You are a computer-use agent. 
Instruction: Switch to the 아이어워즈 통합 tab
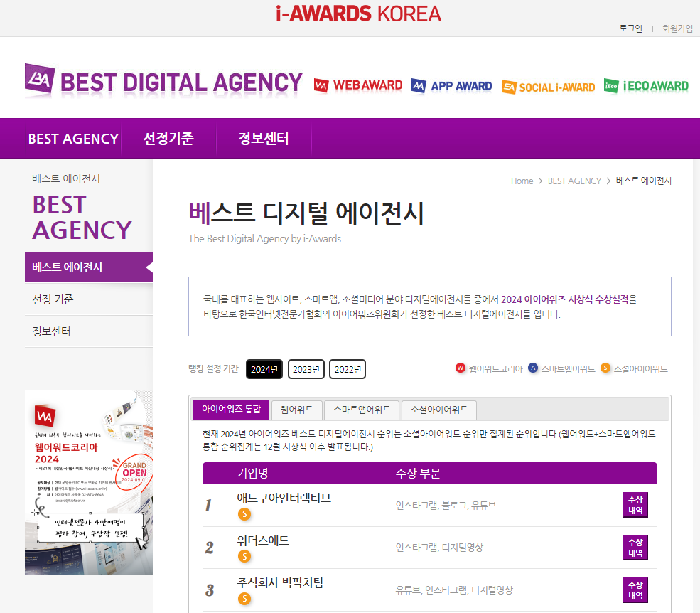click(231, 410)
